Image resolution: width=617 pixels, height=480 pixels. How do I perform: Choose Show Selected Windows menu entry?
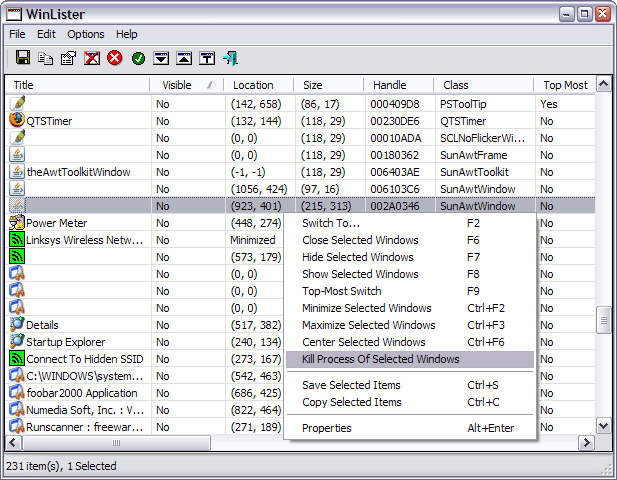pos(410,274)
